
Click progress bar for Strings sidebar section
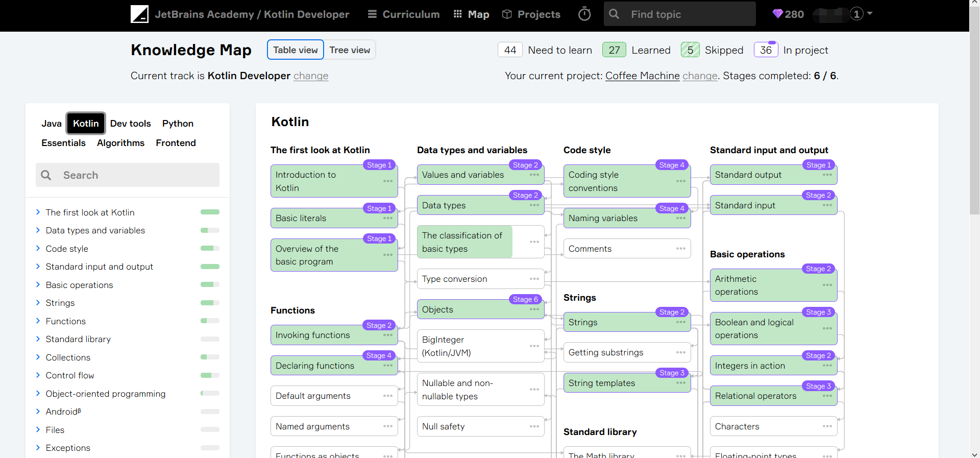210,303
